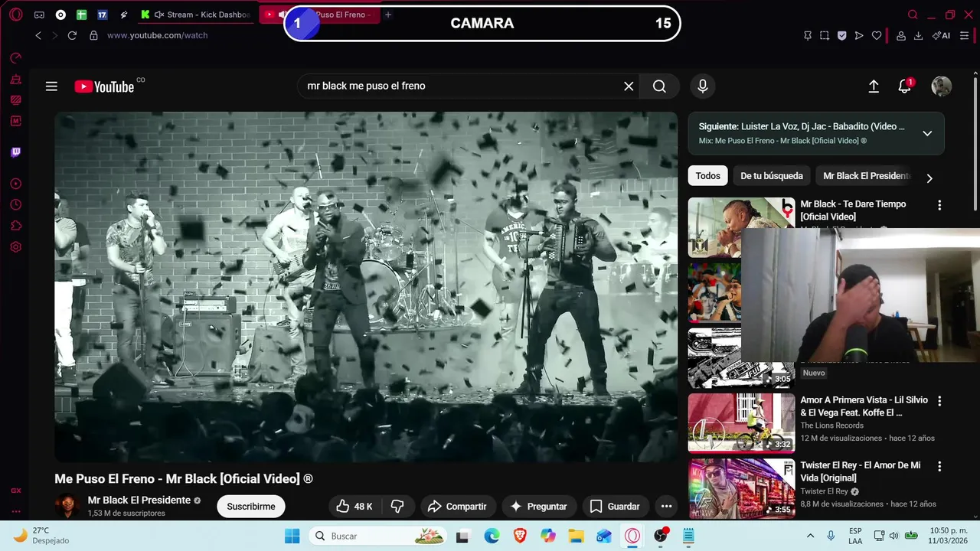Click the Suscribirme button
The height and width of the screenshot is (551, 980).
[x=251, y=506]
